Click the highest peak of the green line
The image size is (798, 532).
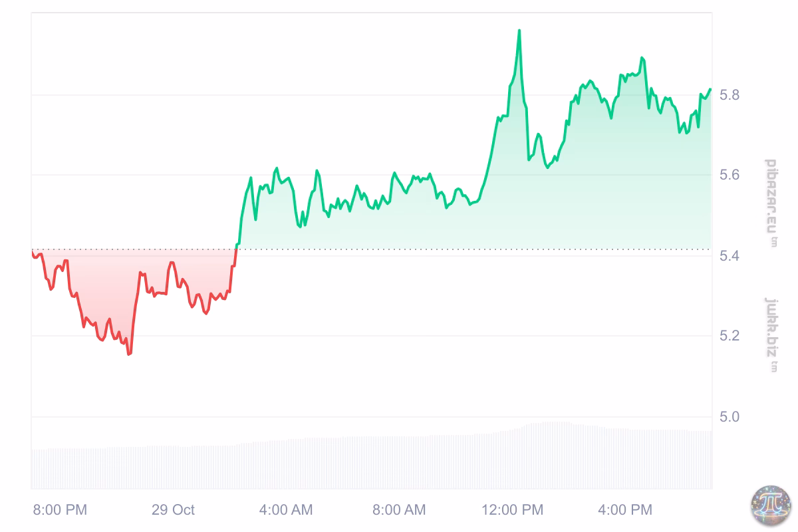pyautogui.click(x=519, y=31)
